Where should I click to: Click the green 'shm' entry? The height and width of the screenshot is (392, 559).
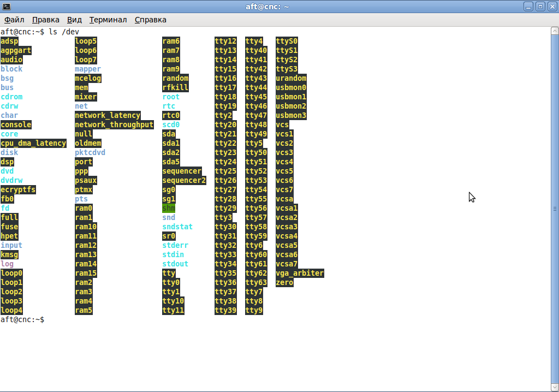point(169,208)
